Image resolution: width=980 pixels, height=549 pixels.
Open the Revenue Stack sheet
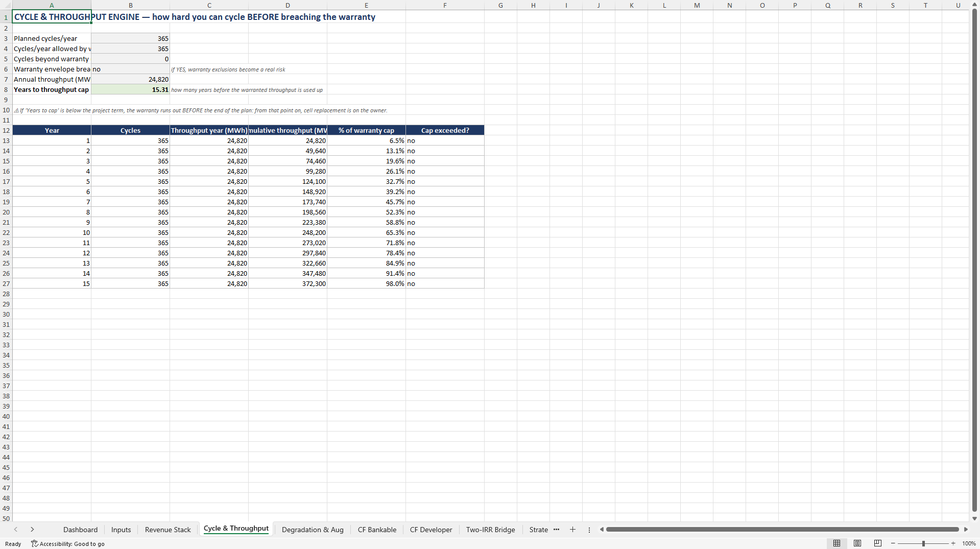pos(168,530)
